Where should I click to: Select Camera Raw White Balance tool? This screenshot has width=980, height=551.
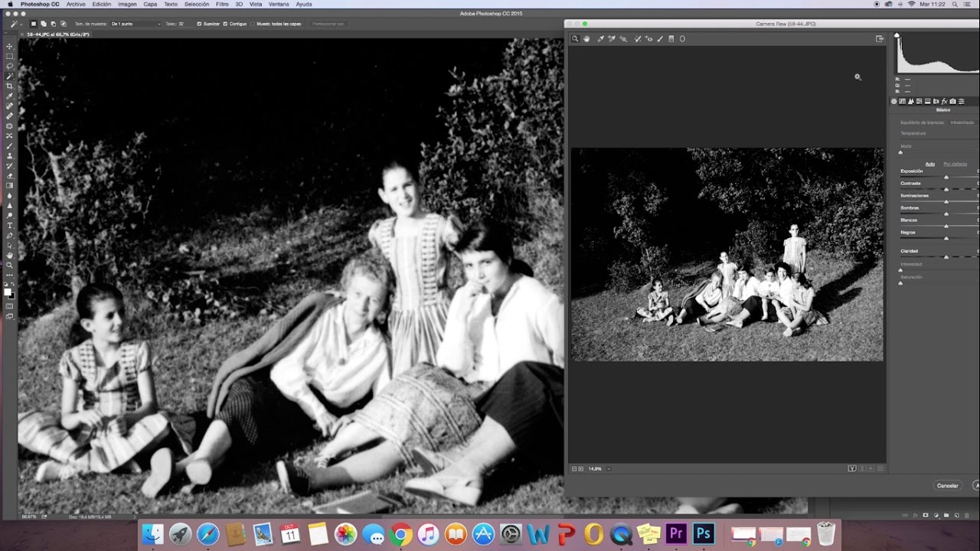[x=601, y=38]
